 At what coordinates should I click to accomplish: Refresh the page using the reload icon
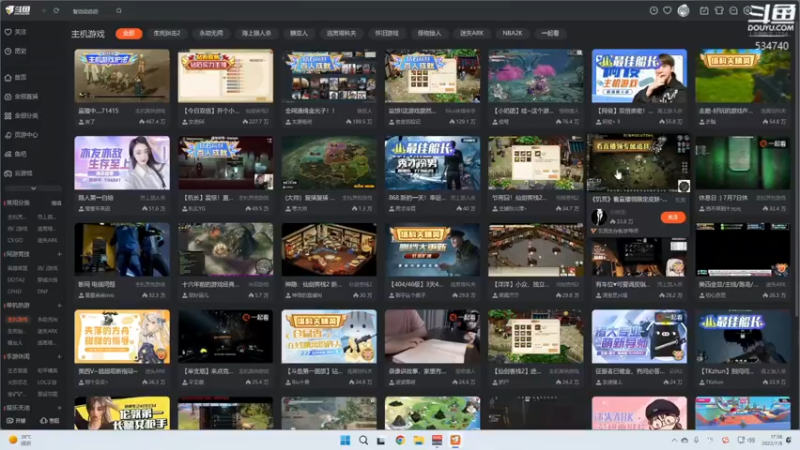pos(56,11)
